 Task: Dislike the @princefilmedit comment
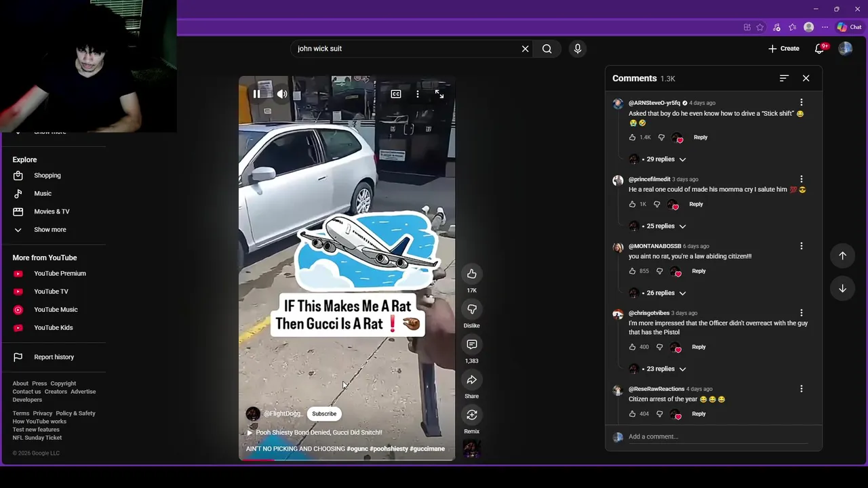(x=656, y=204)
